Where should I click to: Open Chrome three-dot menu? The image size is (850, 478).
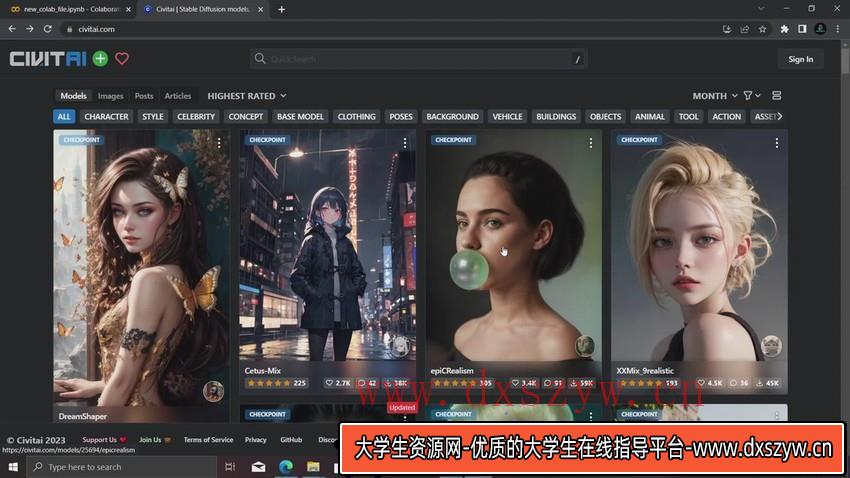coord(838,29)
